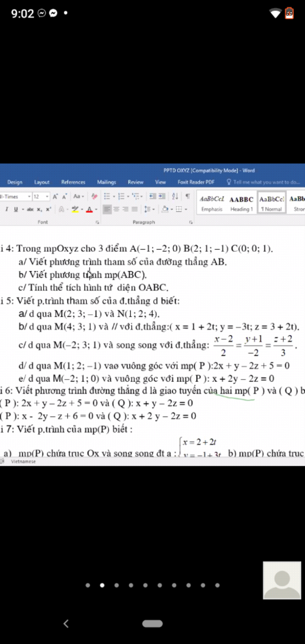The height and width of the screenshot is (644, 305).
Task: Tap the Android home pill button
Action: tap(152, 623)
